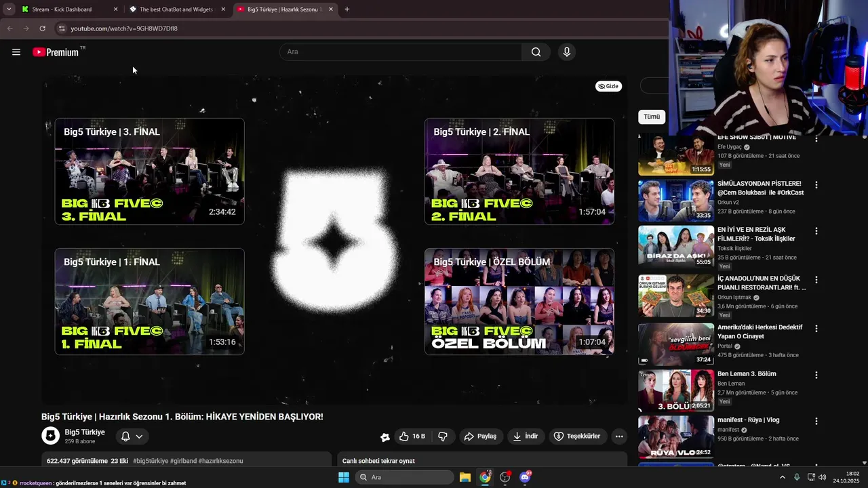Open more actions three-dot button

(x=619, y=436)
